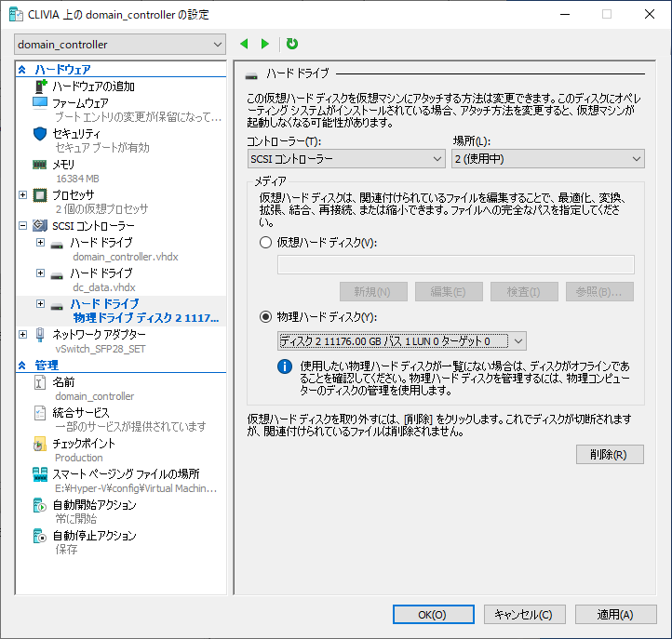Screen dimensions: 672x639
Task: Click the 保存 auto stop action text
Action: (66, 550)
